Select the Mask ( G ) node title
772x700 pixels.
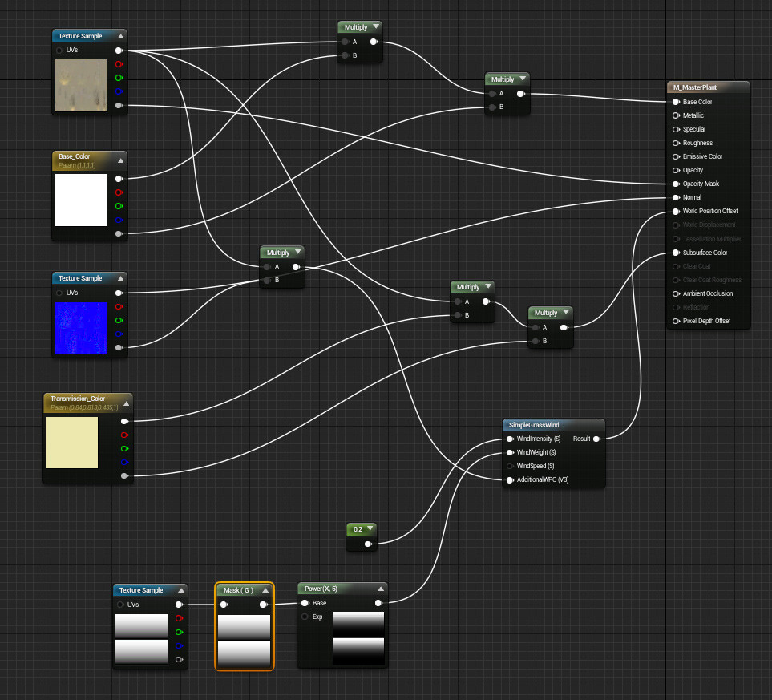click(238, 590)
